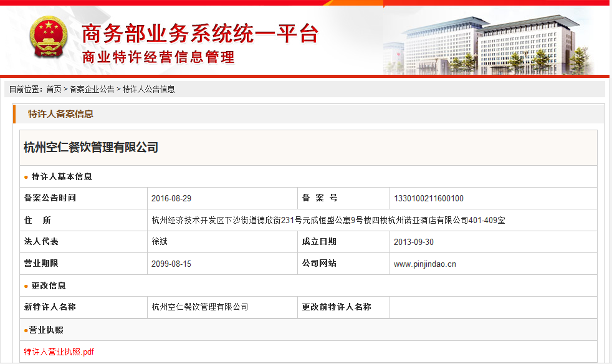Click the 营业期限 label
Screen dimensions: 612x364
pos(41,264)
